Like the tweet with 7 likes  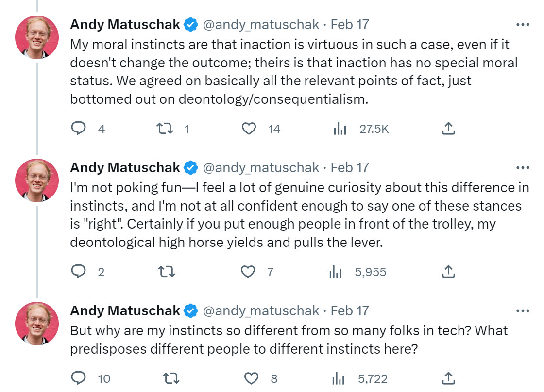[249, 272]
